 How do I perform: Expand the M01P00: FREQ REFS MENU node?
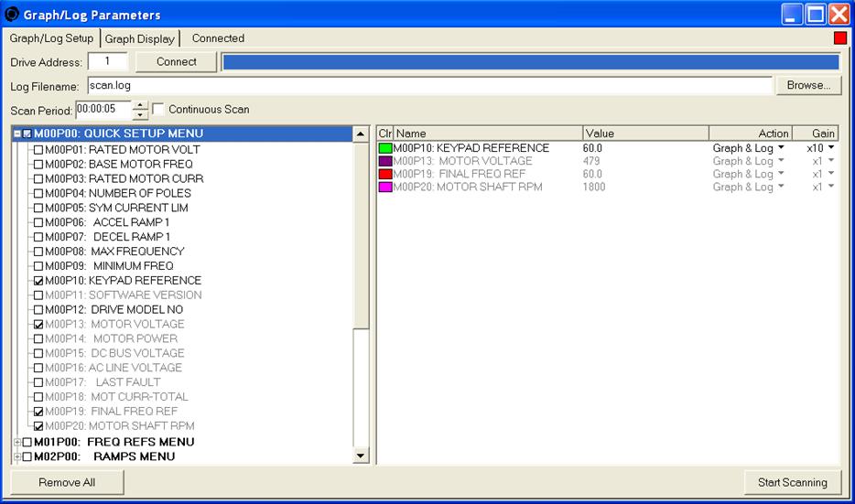point(16,442)
